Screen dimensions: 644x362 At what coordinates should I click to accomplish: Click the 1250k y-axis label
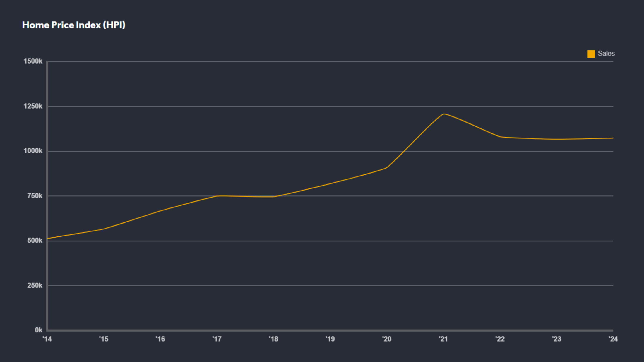[x=33, y=106]
